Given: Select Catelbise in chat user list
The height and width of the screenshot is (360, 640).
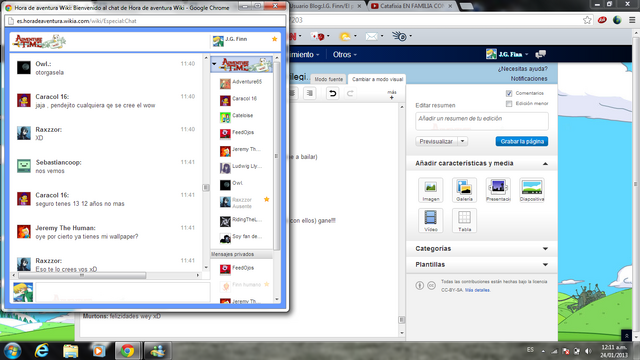Looking at the screenshot, I should [242, 117].
